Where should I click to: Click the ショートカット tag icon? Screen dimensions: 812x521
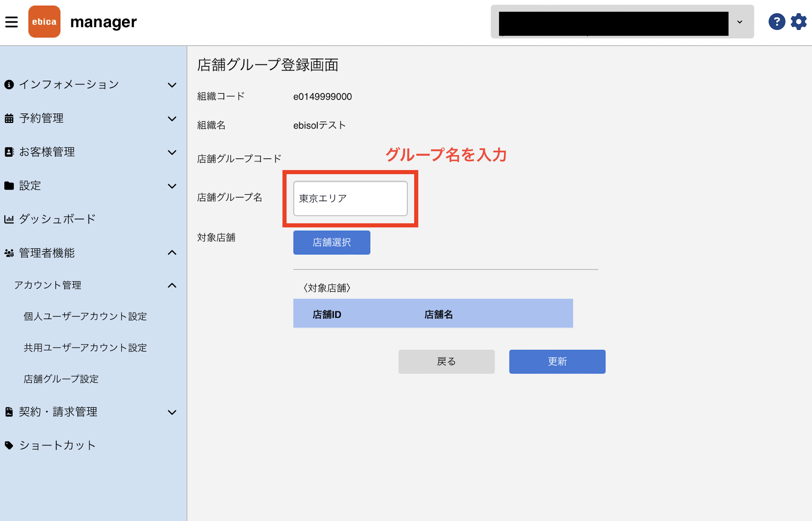click(9, 446)
